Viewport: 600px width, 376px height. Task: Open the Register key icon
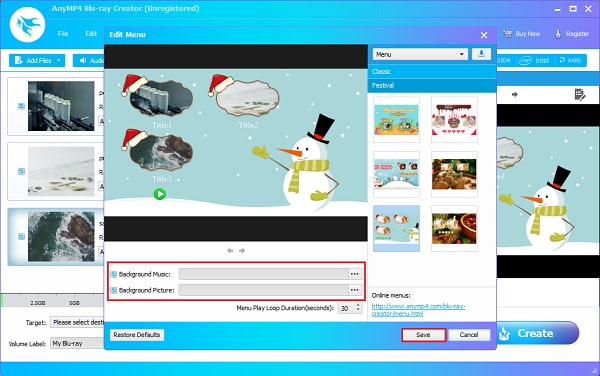(558, 34)
